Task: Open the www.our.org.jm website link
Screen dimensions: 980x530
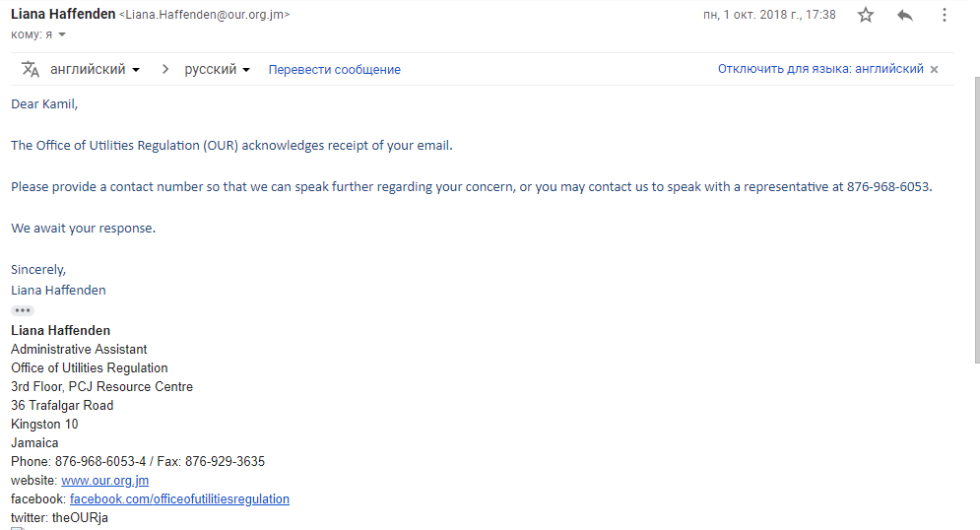Action: point(104,481)
